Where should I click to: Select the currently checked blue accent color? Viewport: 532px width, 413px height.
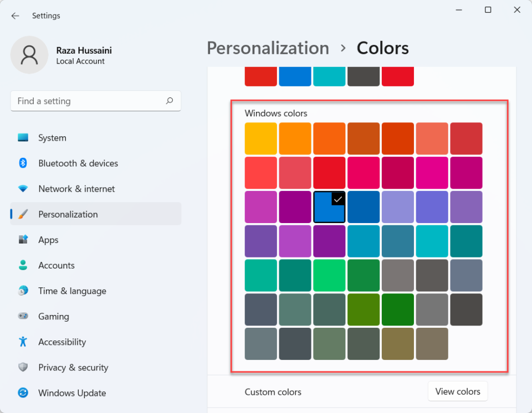pyautogui.click(x=329, y=206)
